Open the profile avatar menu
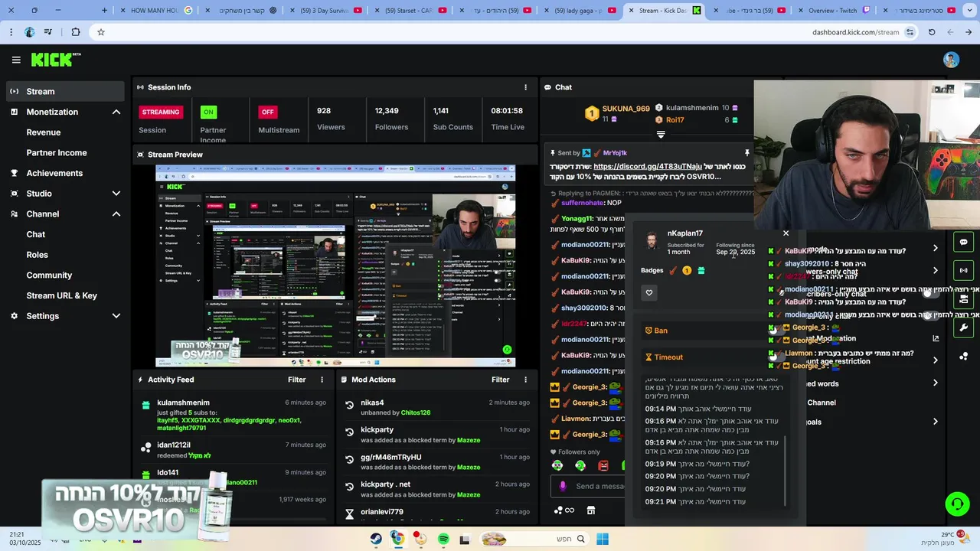980x551 pixels. [951, 60]
